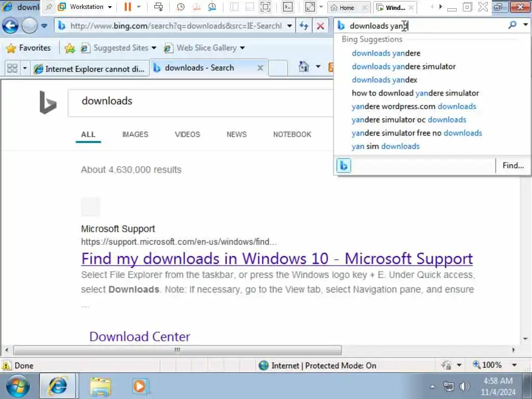532x399 pixels.
Task: Open the VMware Workstation menu
Action: click(x=85, y=7)
